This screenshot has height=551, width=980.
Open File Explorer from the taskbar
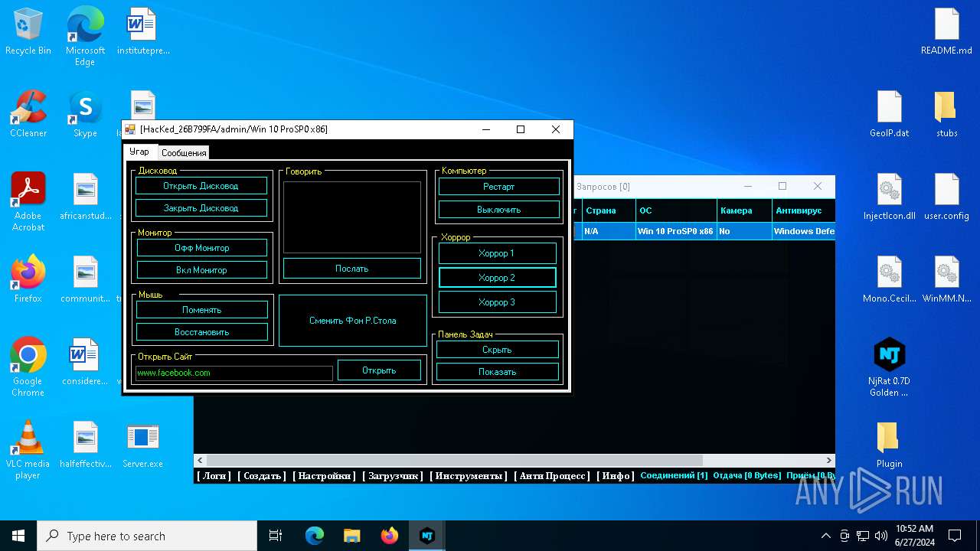click(x=351, y=536)
